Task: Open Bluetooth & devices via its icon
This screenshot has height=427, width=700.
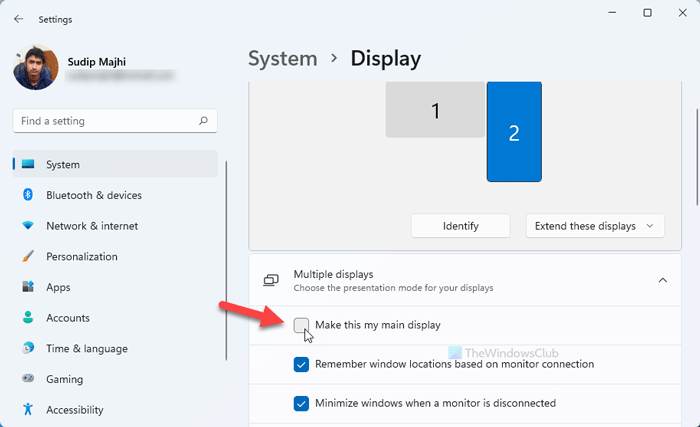Action: tap(28, 195)
